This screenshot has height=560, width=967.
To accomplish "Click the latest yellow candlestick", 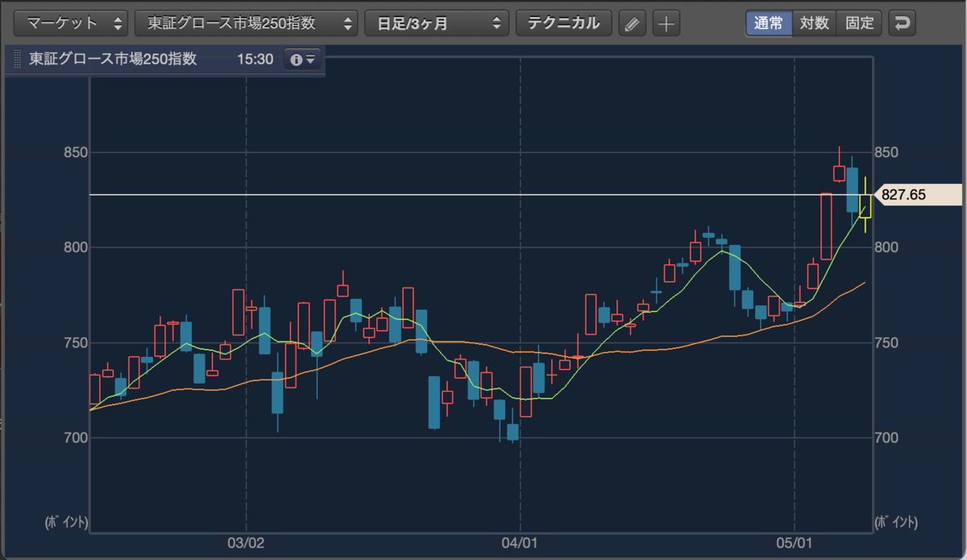I will pyautogui.click(x=865, y=205).
